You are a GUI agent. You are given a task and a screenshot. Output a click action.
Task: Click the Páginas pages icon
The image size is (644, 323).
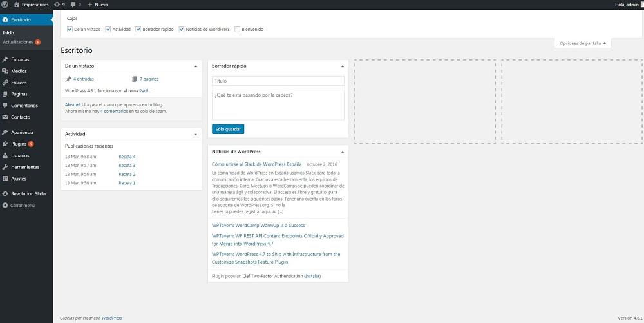pos(5,94)
